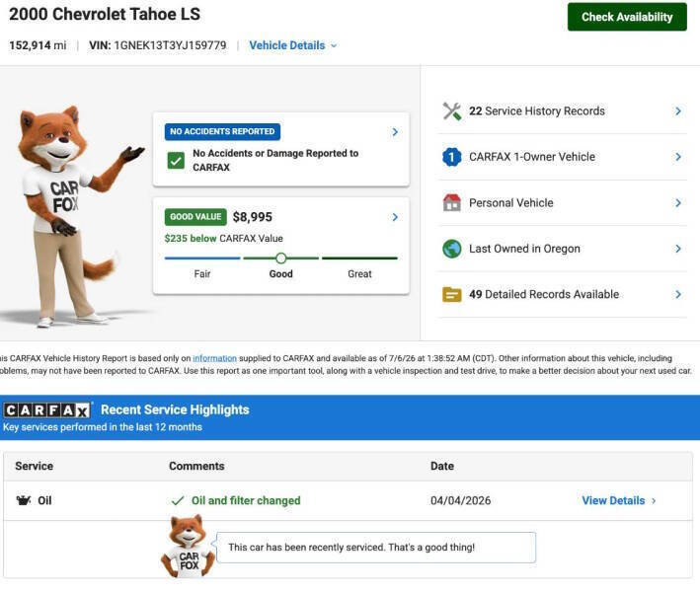Click the red house Personal Vehicle icon
700x592 pixels.
tap(451, 202)
